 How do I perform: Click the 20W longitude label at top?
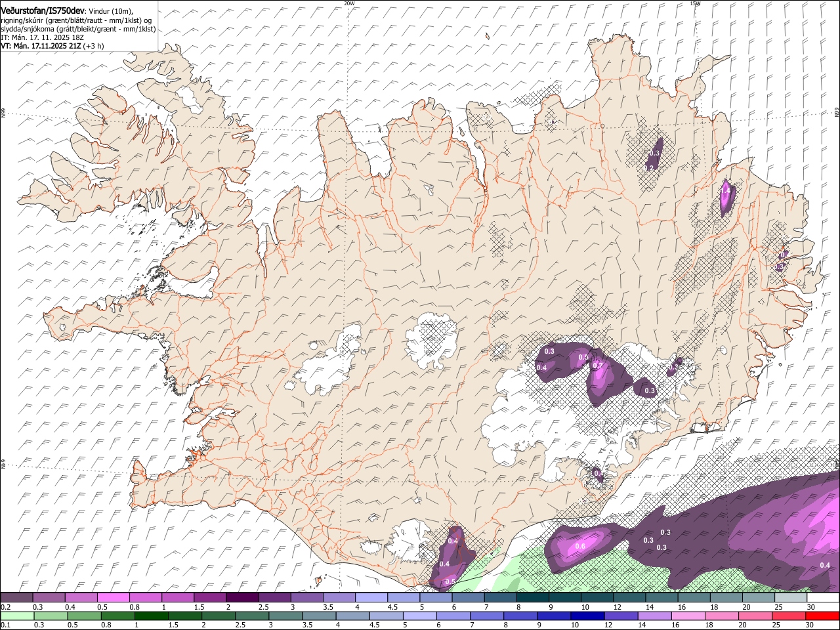pos(349,3)
